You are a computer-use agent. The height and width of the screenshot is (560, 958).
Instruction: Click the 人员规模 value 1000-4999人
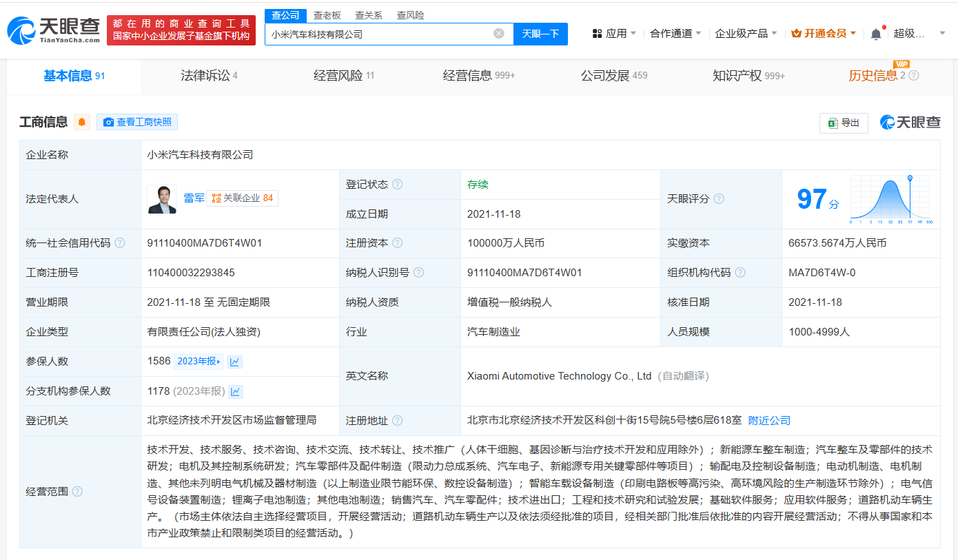tap(819, 332)
